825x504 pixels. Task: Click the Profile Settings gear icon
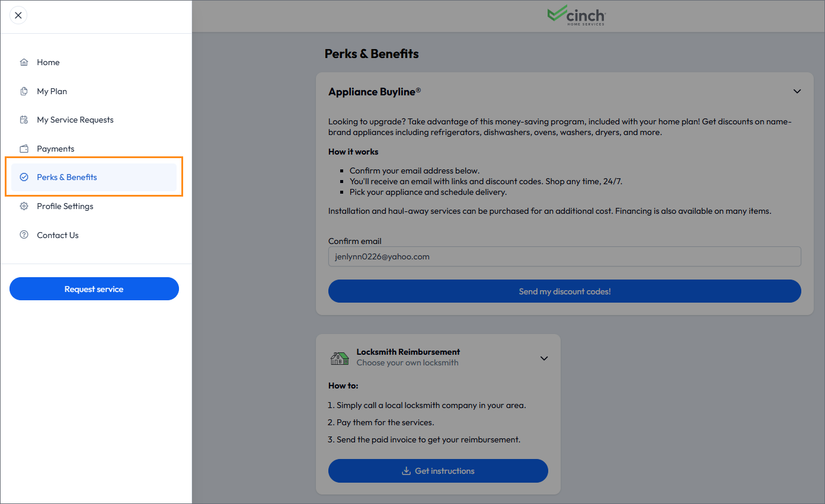pyautogui.click(x=24, y=206)
